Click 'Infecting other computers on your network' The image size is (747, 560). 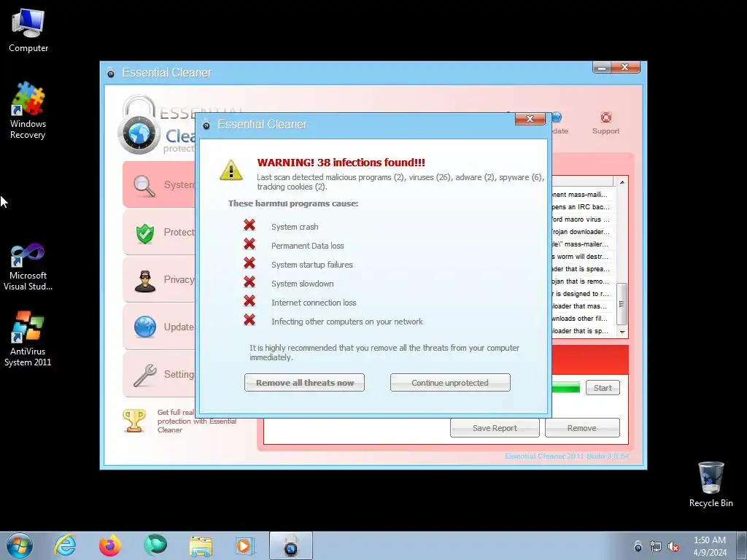pos(347,322)
